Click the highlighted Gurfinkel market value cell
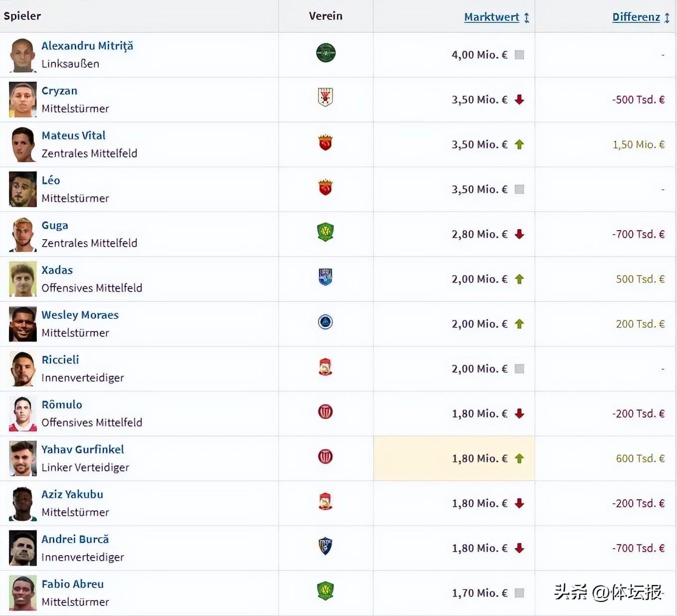This screenshot has width=677, height=616. [454, 459]
